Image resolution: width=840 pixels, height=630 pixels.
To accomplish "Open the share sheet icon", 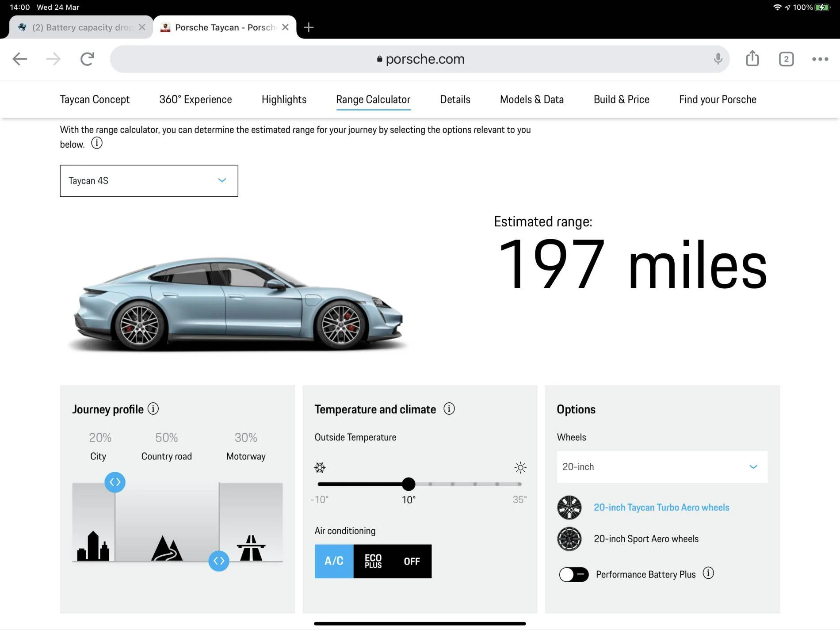I will pos(752,58).
